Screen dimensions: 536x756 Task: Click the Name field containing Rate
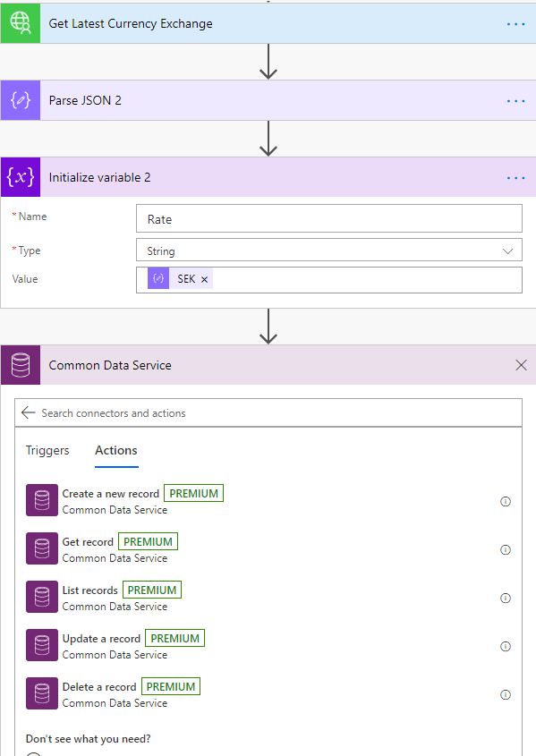pyautogui.click(x=329, y=219)
